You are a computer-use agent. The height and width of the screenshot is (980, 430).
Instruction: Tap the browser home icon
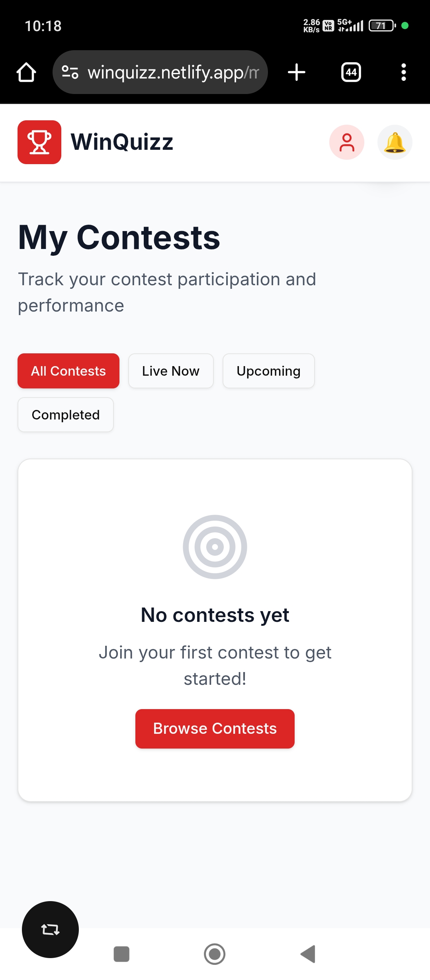click(x=26, y=72)
